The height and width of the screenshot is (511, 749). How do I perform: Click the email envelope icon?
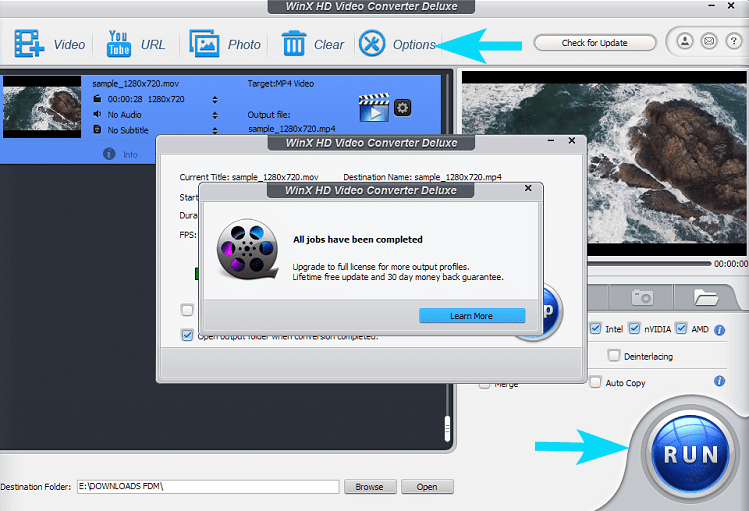708,42
